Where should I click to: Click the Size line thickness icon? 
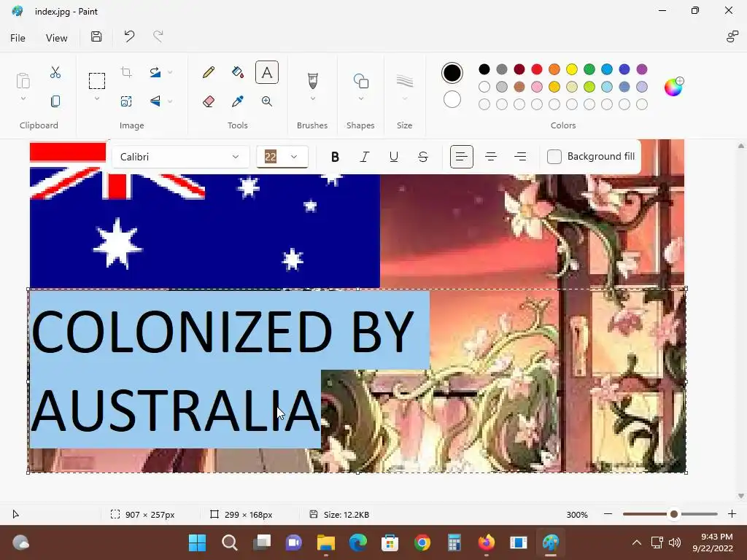pyautogui.click(x=404, y=81)
